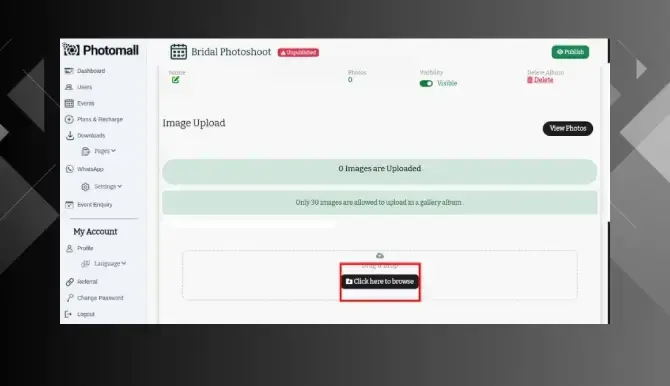The width and height of the screenshot is (670, 386).
Task: Open the Dashboard icon in sidebar
Action: (x=69, y=71)
